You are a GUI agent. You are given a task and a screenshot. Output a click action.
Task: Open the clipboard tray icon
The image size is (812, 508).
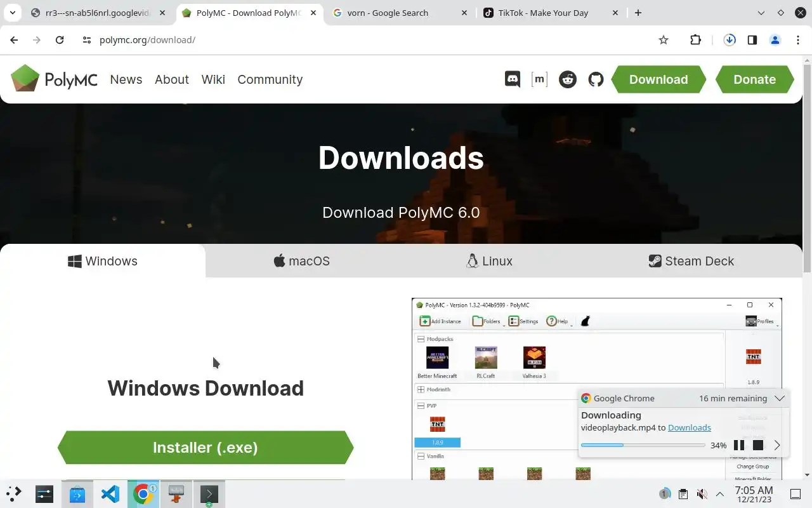(x=683, y=494)
